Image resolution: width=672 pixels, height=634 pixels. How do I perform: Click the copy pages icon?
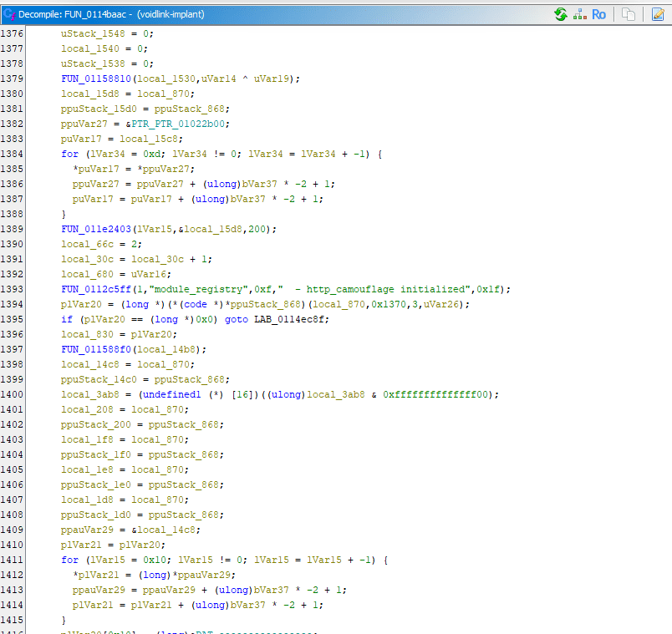629,14
